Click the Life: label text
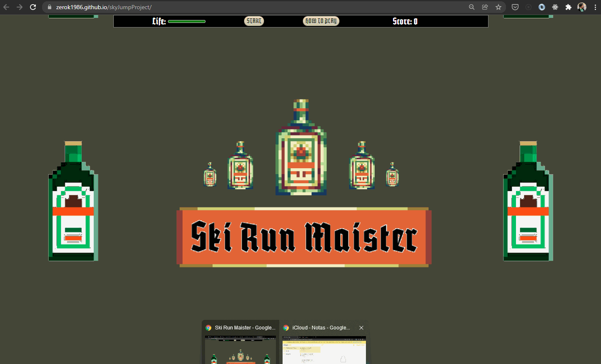 tap(159, 21)
